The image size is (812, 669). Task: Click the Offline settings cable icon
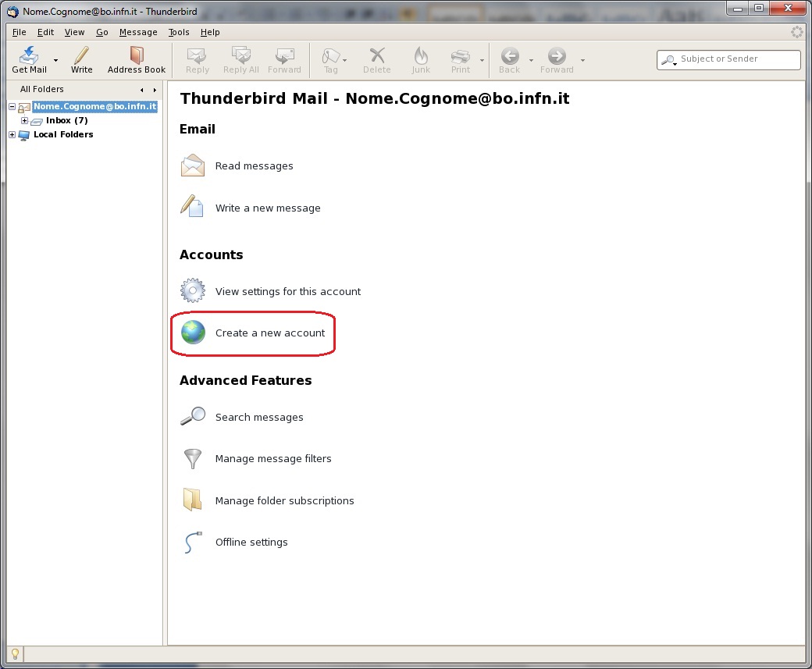[x=193, y=542]
